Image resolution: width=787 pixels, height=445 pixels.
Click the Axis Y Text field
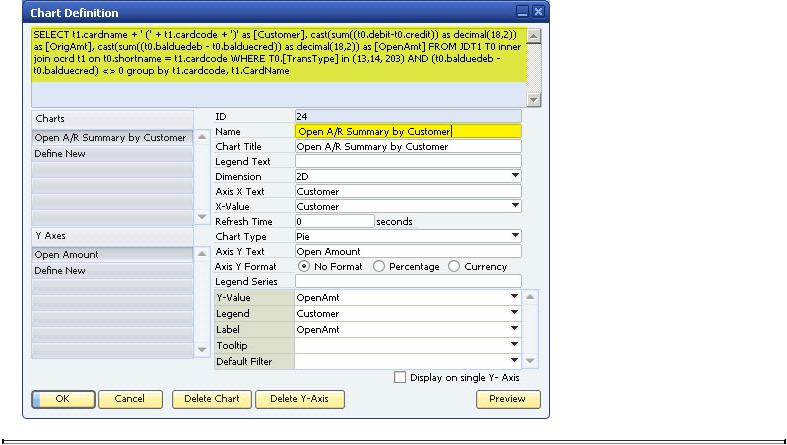coord(408,251)
